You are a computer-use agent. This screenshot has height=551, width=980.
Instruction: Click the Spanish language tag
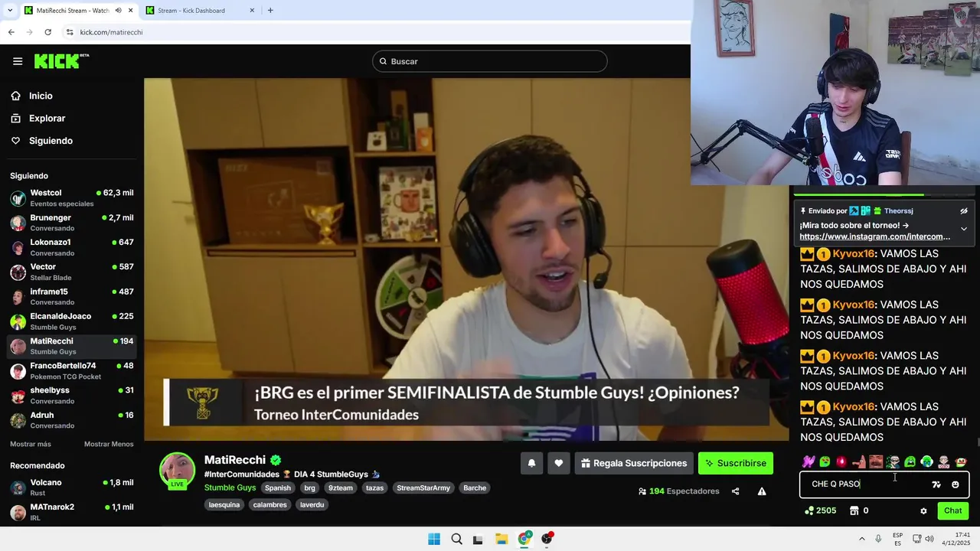pyautogui.click(x=278, y=488)
